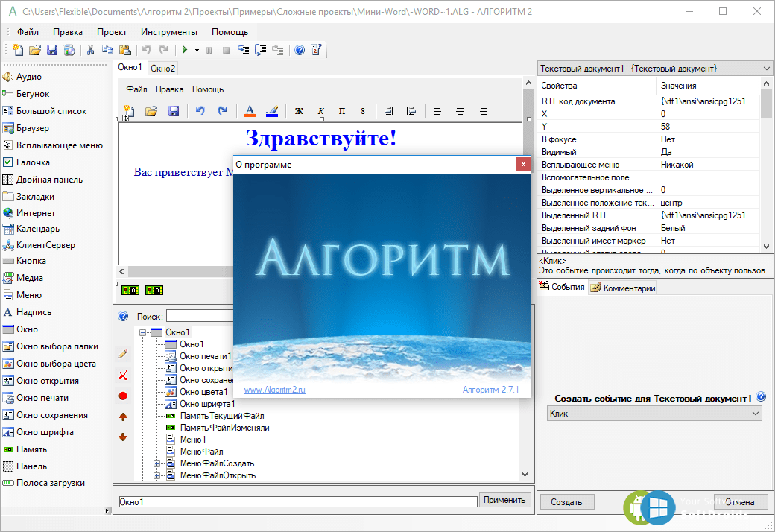The image size is (775, 532).
Task: Toggle bold Ж formatting button
Action: click(299, 111)
